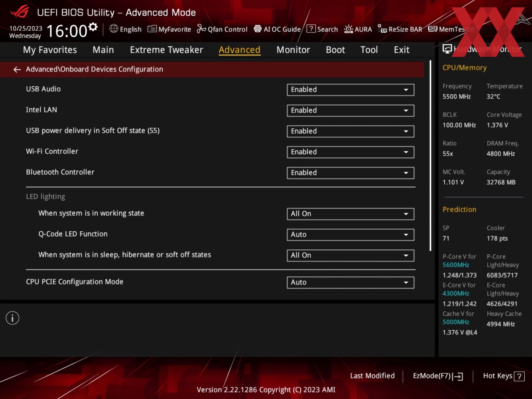
Task: Click the BIOS version copyright text
Action: coord(266,390)
